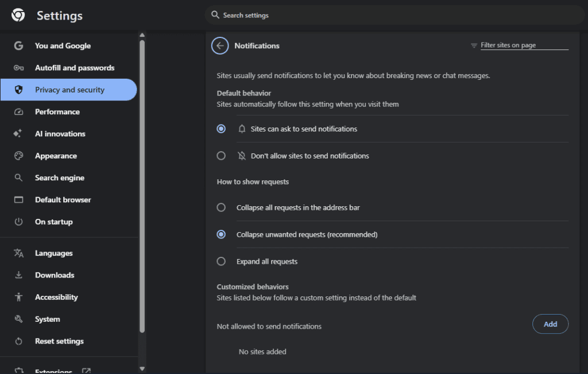The height and width of the screenshot is (374, 588).
Task: Click the wrench icon for System
Action: pos(18,319)
